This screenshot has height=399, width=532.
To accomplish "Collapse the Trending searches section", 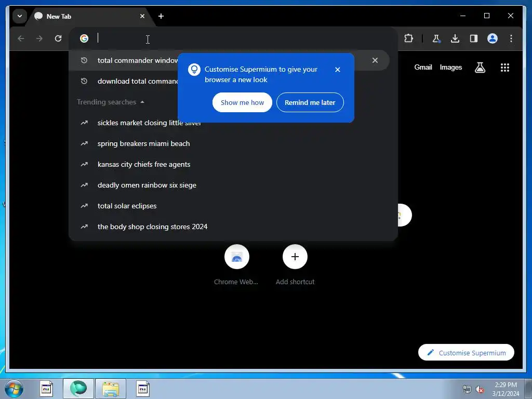I will (111, 102).
